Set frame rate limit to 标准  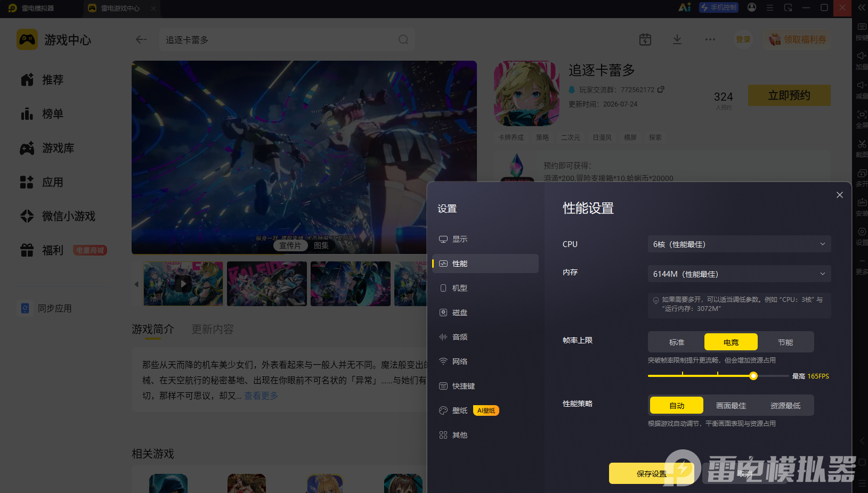677,342
